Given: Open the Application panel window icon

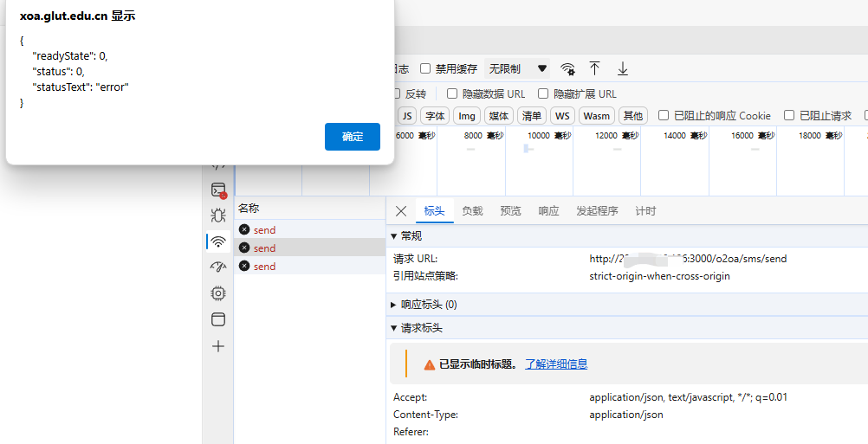Looking at the screenshot, I should tap(218, 319).
